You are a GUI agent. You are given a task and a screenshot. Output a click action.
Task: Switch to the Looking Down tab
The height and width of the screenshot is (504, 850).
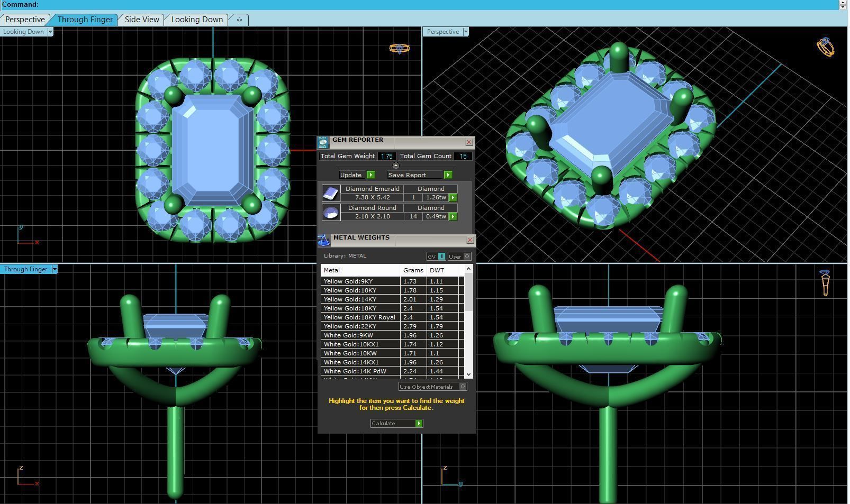(x=197, y=20)
